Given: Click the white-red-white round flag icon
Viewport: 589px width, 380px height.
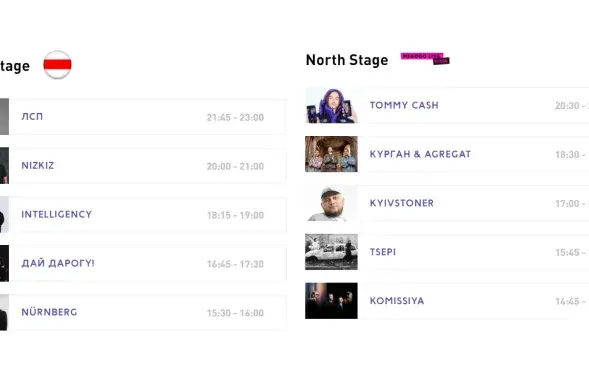Looking at the screenshot, I should tap(57, 65).
